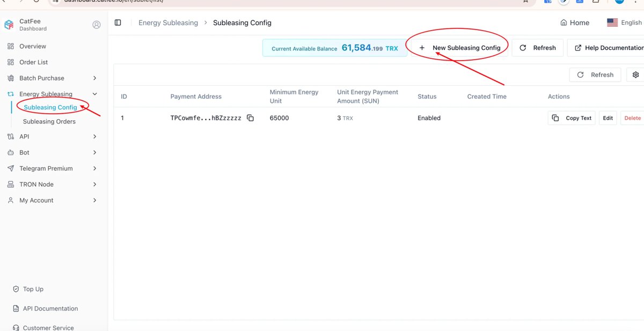The image size is (644, 331).
Task: Open API Documentation in the sidebar
Action: coord(50,308)
